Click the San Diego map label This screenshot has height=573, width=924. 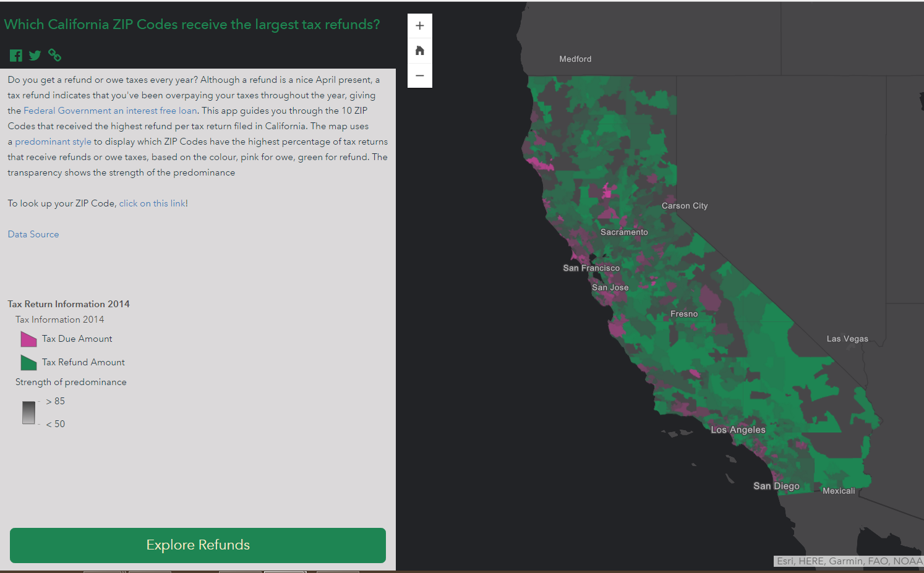[776, 486]
